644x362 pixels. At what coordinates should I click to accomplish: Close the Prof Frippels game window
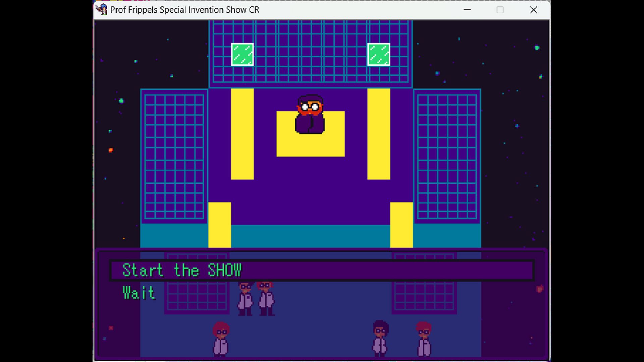(533, 10)
